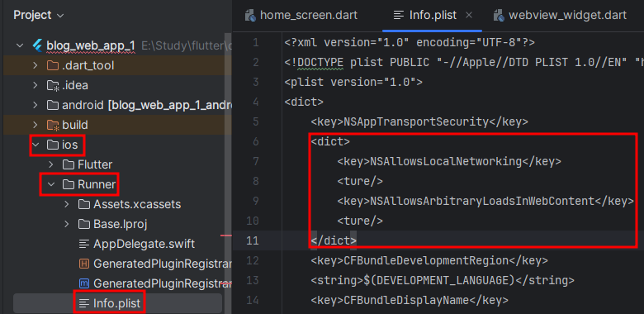Click the Info.plist file icon in tree
This screenshot has width=644, height=314.
83,304
